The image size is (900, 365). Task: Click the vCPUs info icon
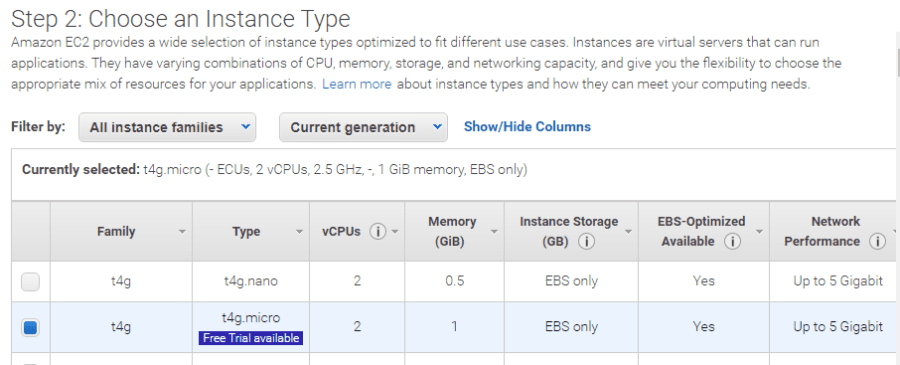point(377,232)
